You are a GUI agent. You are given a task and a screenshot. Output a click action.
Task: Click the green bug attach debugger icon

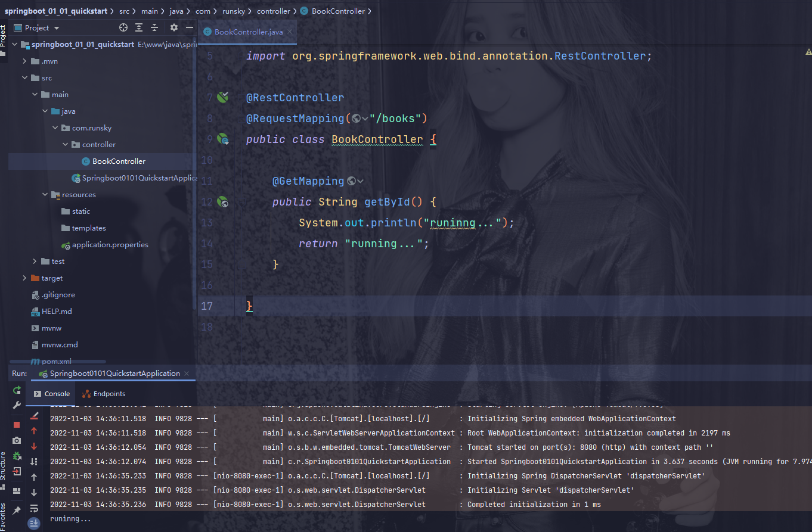(x=17, y=456)
